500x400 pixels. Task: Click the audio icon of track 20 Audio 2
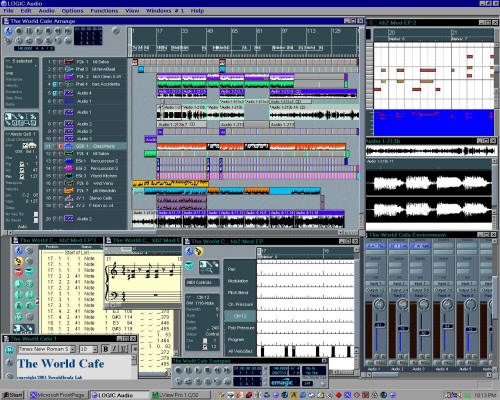69,219
